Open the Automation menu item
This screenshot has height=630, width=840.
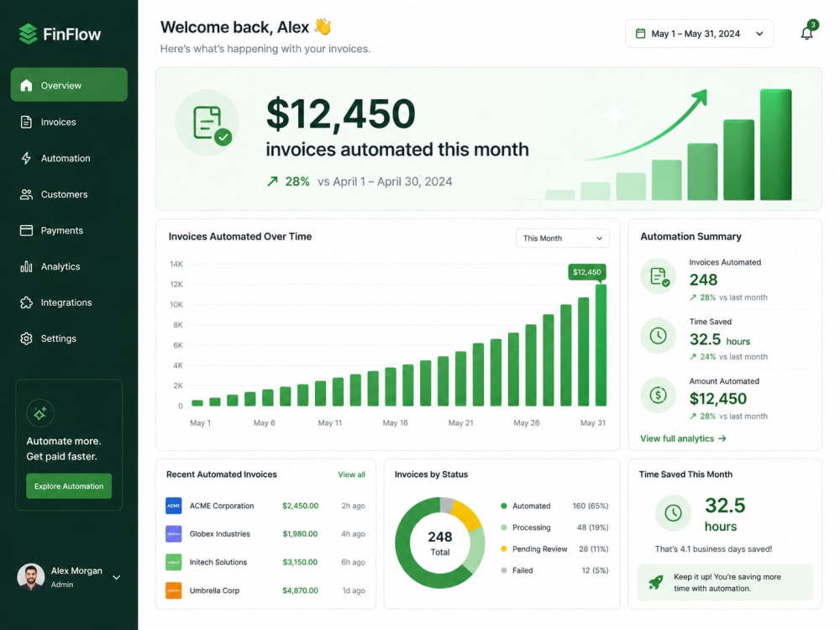[x=69, y=158]
